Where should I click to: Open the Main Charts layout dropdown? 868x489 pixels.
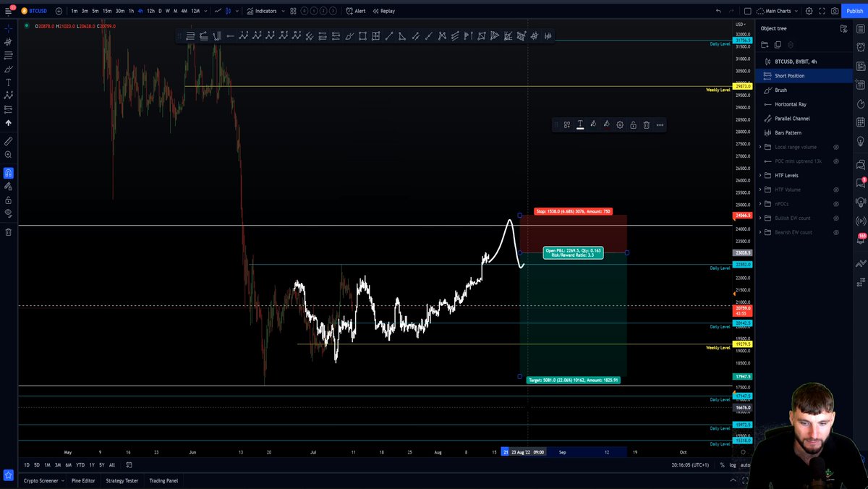780,11
